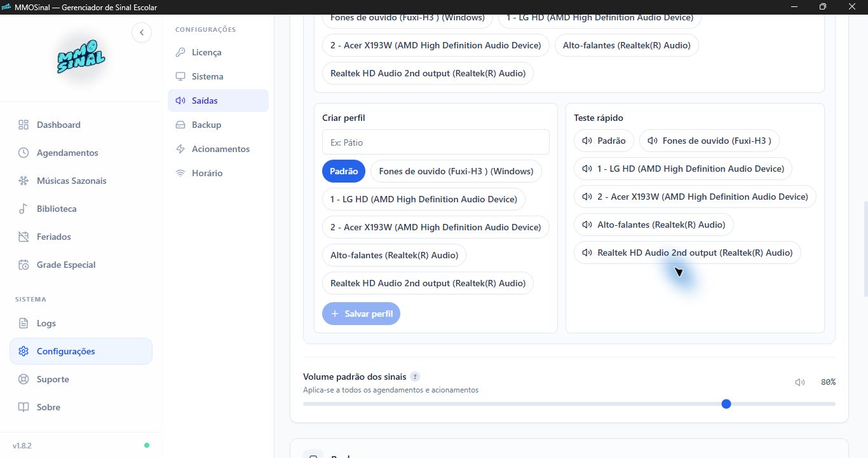Screen dimensions: 868x458
Task: Click the volume padrão slider handle
Action: pyautogui.click(x=726, y=404)
